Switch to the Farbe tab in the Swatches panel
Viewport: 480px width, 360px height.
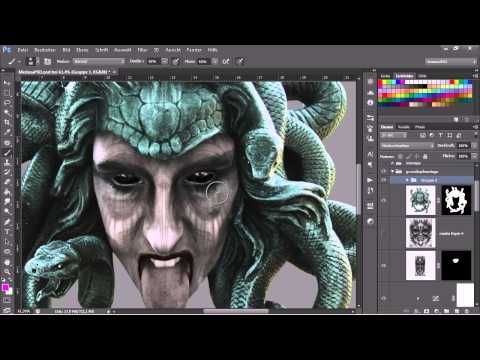click(x=385, y=76)
